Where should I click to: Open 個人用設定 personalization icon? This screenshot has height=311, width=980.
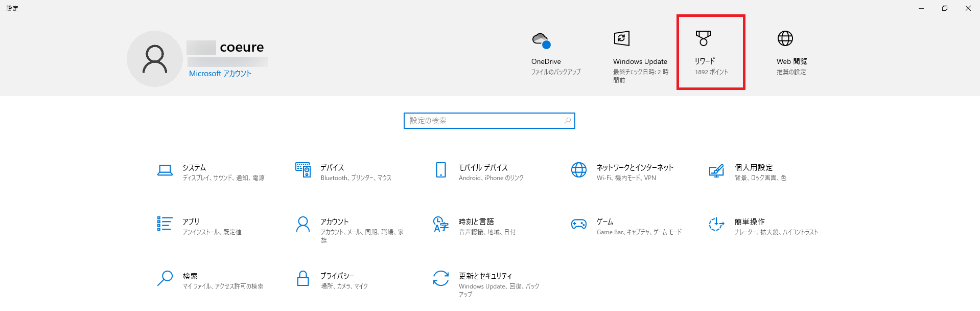point(716,170)
